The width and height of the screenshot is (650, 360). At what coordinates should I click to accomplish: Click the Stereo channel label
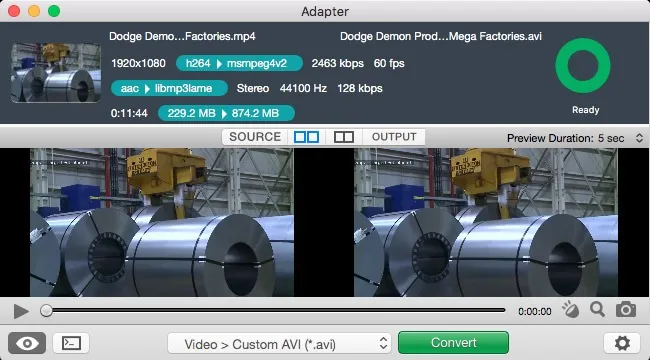coord(253,88)
